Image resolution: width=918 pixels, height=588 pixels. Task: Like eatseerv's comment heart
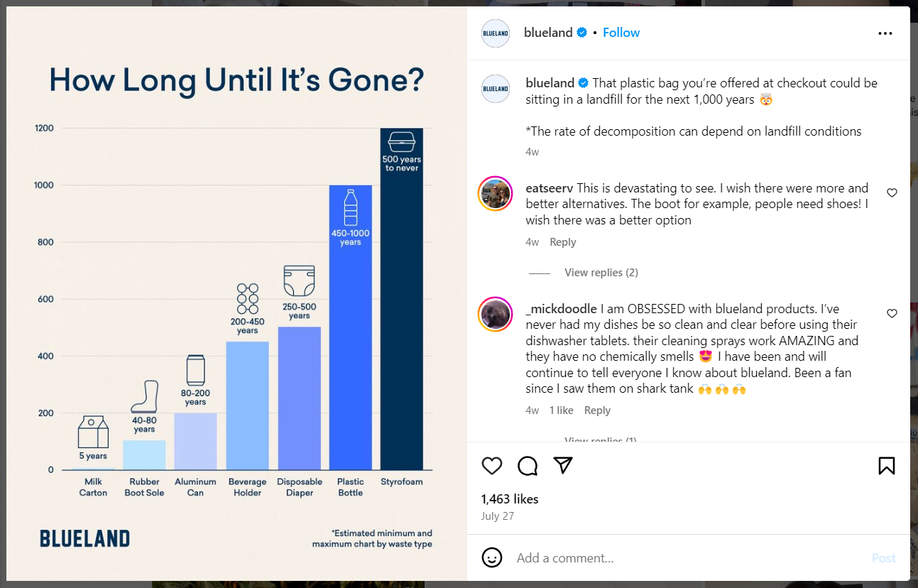(x=892, y=192)
